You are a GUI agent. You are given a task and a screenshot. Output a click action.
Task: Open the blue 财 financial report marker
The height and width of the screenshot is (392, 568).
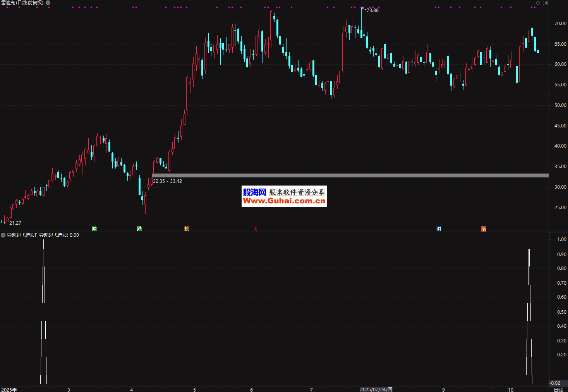pyautogui.click(x=439, y=229)
